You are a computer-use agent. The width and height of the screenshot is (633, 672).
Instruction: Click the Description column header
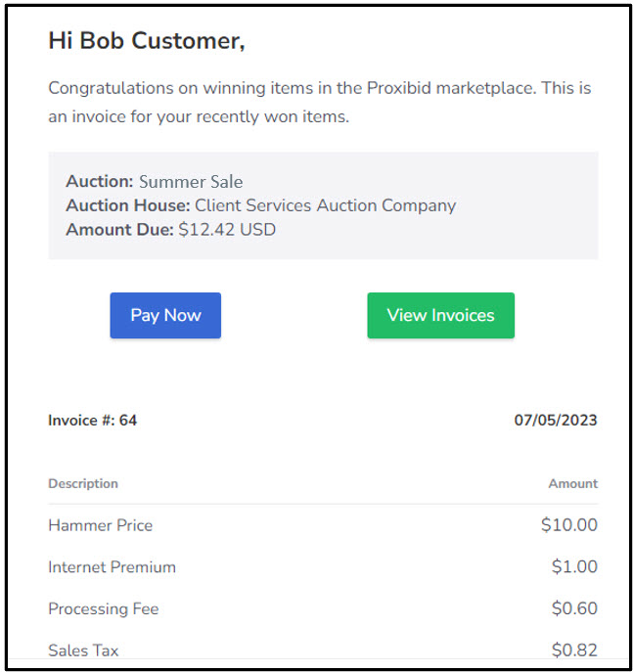coord(83,484)
